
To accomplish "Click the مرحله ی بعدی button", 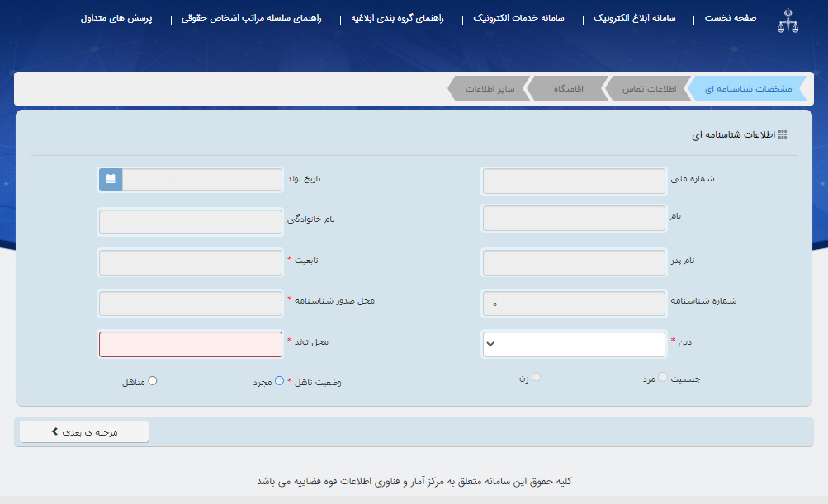I will tap(84, 431).
